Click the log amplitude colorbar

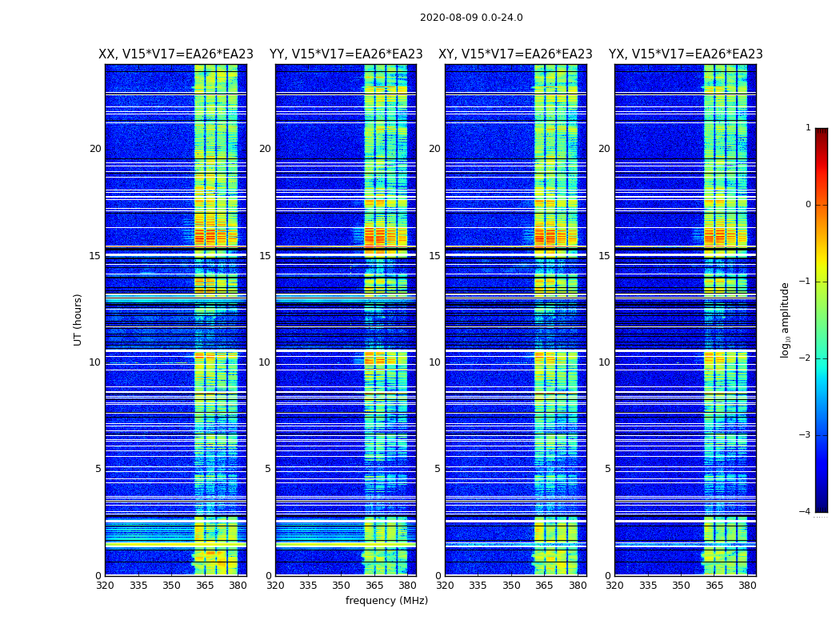click(822, 320)
